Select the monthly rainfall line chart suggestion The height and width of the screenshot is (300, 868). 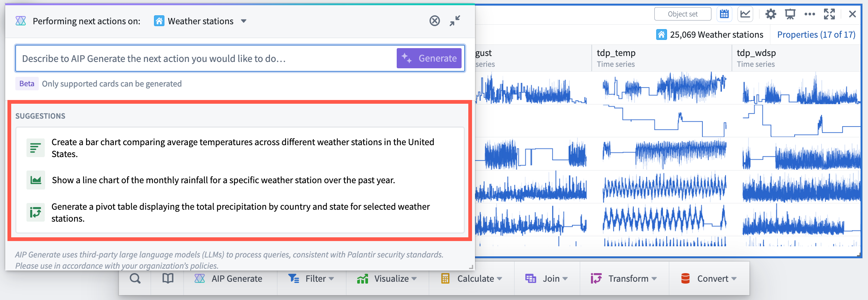click(x=240, y=180)
